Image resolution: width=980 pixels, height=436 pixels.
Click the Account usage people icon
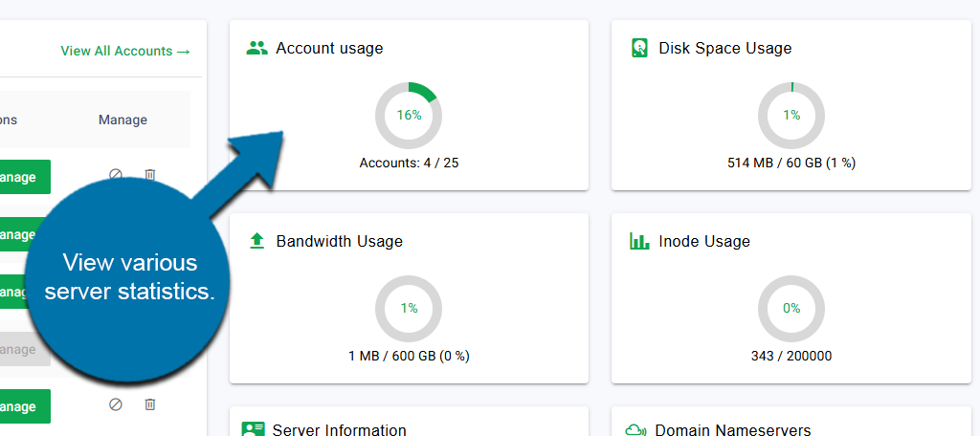256,48
